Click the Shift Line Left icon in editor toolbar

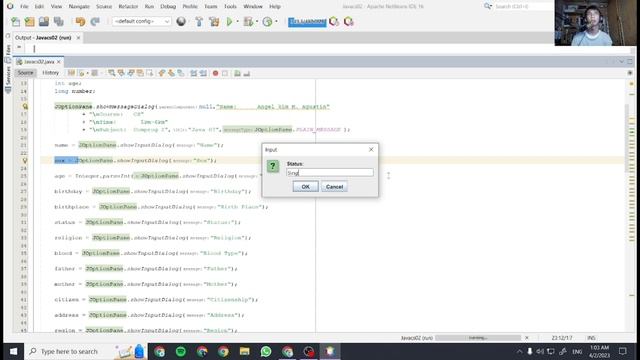(x=193, y=73)
